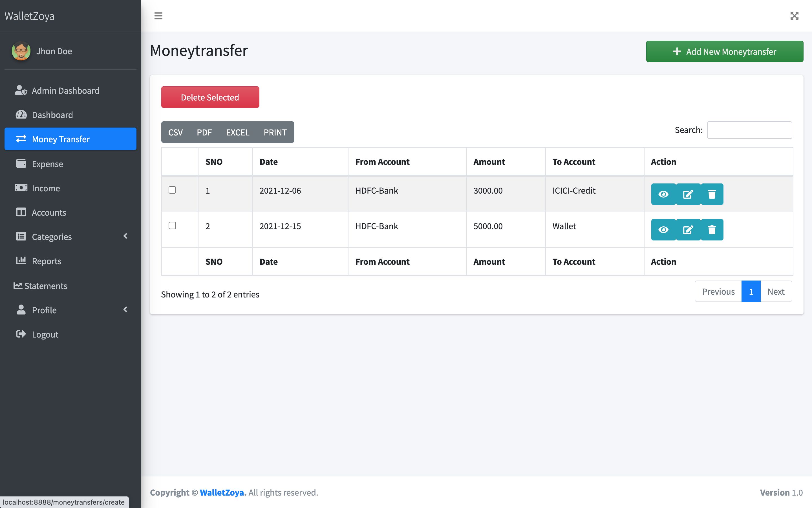Screen dimensions: 812x508
Task: Delete the 2021-12-06 transfer via trash icon
Action: [x=712, y=194]
